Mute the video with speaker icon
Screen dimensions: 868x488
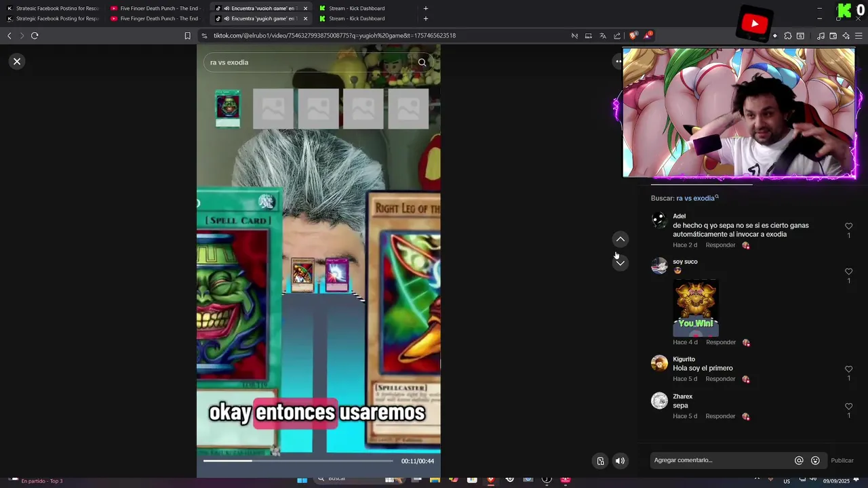pyautogui.click(x=620, y=461)
